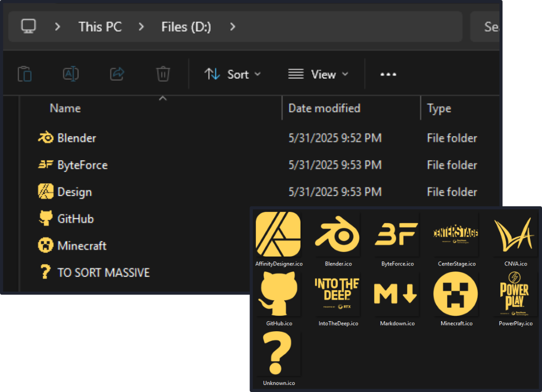This screenshot has width=542, height=392.
Task: Open the View dropdown
Action: tap(318, 74)
